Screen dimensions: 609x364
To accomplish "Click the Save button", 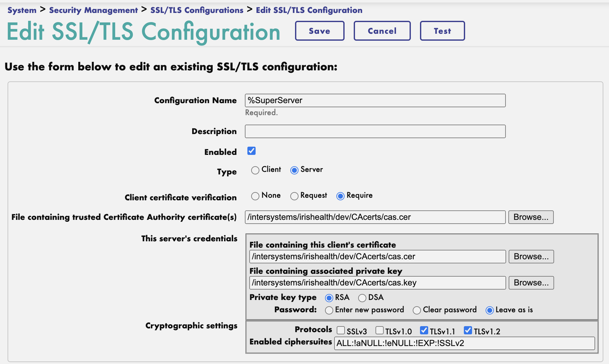I will tap(319, 31).
